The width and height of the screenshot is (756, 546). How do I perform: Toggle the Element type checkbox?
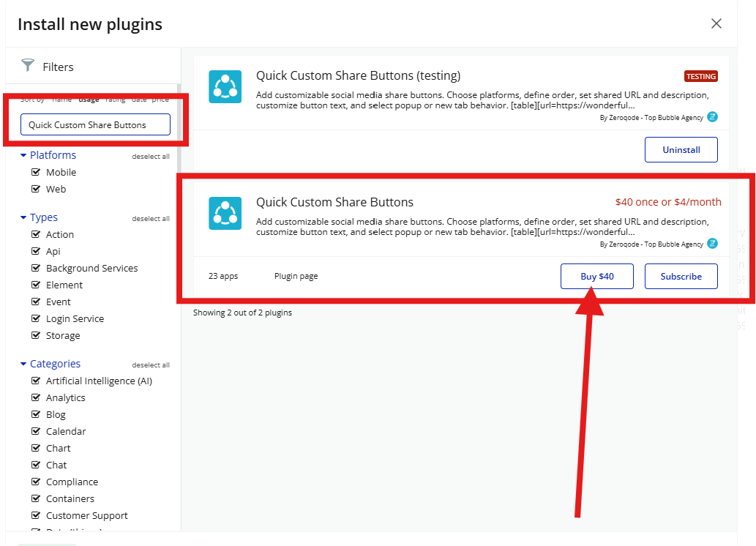coord(36,285)
